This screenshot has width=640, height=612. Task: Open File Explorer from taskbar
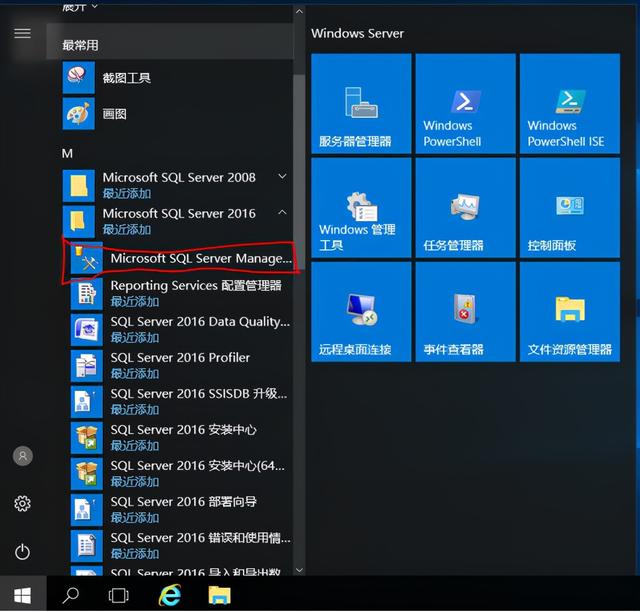pos(220,595)
